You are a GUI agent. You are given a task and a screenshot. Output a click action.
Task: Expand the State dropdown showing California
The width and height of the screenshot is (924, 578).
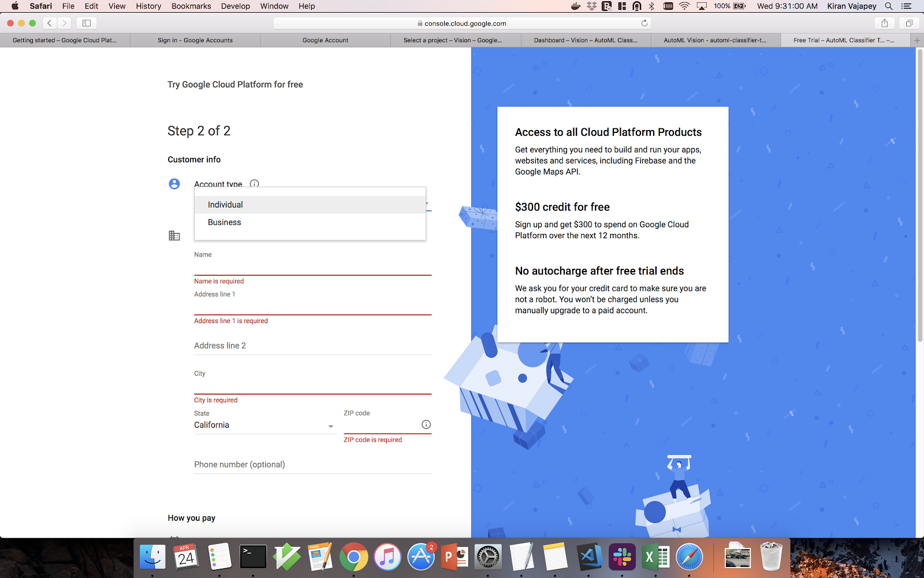coord(264,425)
